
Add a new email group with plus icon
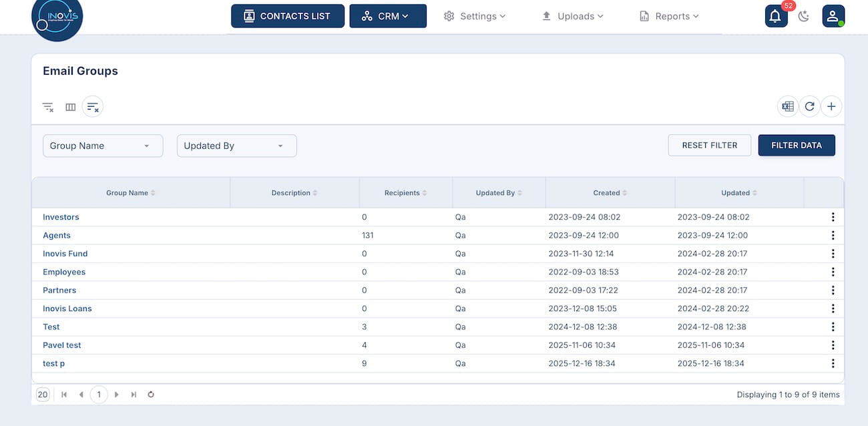click(x=831, y=106)
